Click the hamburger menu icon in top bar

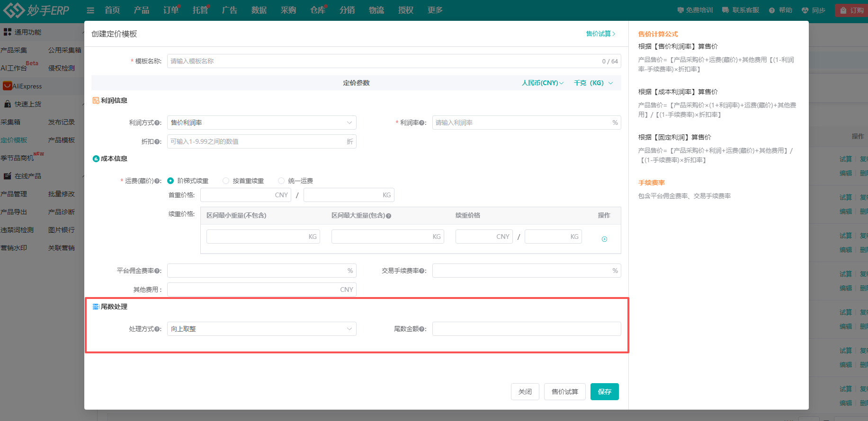pyautogui.click(x=90, y=10)
